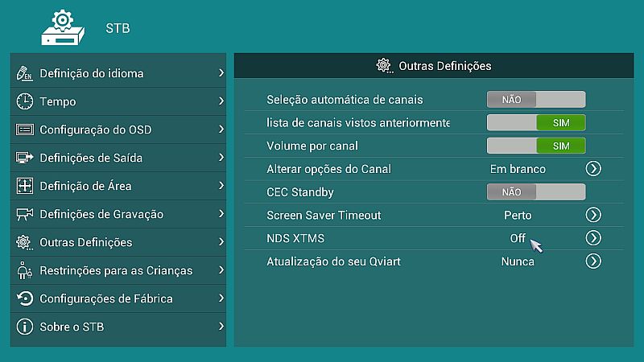Open Alterar opções do Canal arrow
The image size is (644, 362).
click(x=593, y=169)
